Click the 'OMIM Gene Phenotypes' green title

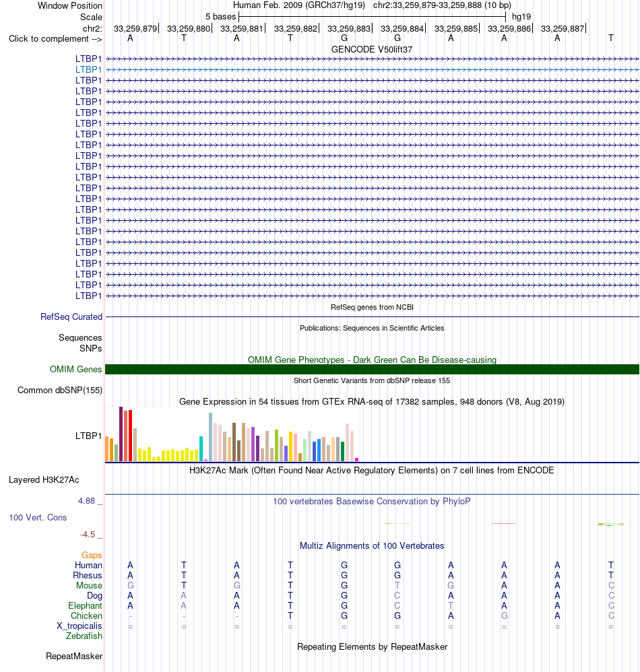point(372,360)
